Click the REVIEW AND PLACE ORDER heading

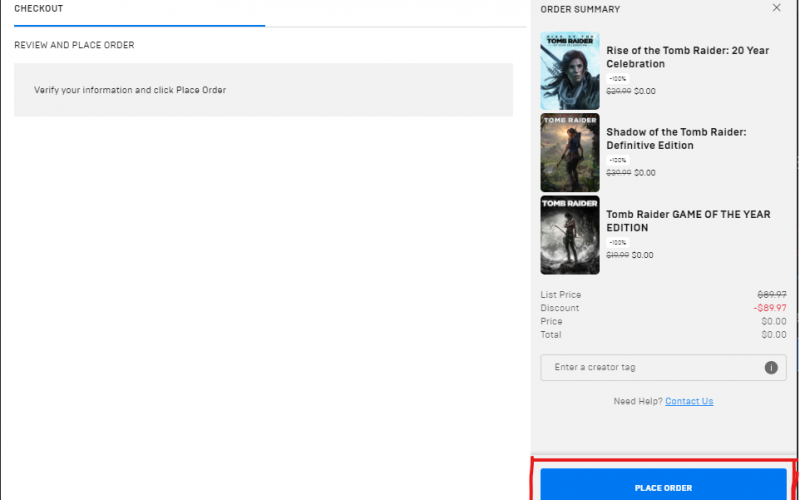pos(74,45)
